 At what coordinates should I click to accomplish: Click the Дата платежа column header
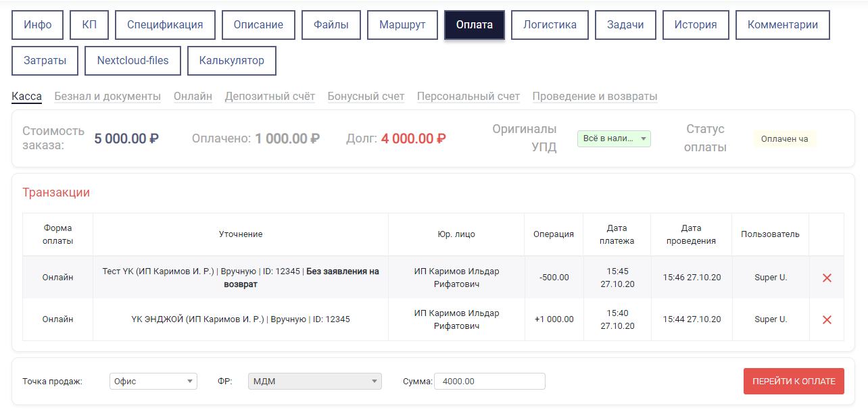[617, 234]
